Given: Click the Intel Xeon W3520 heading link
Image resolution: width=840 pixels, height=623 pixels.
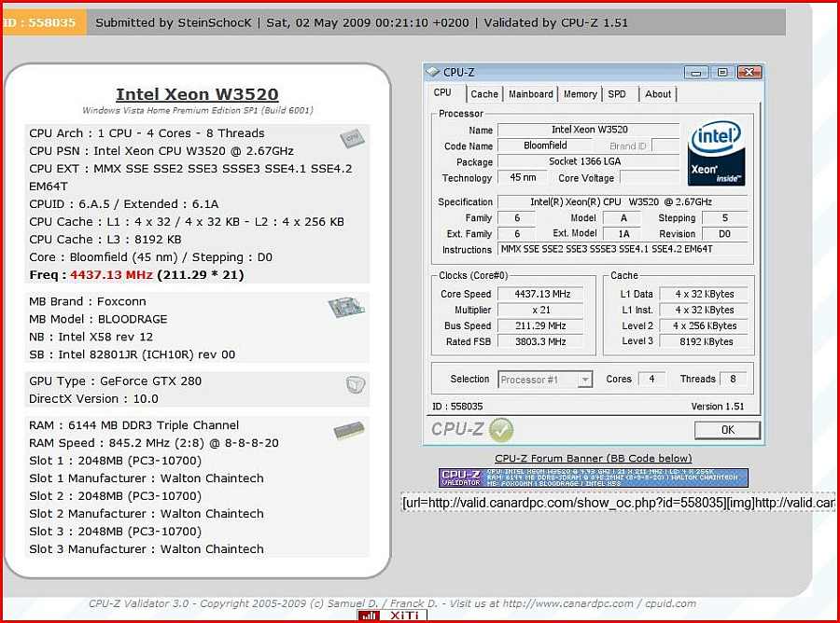Looking at the screenshot, I should pos(197,94).
